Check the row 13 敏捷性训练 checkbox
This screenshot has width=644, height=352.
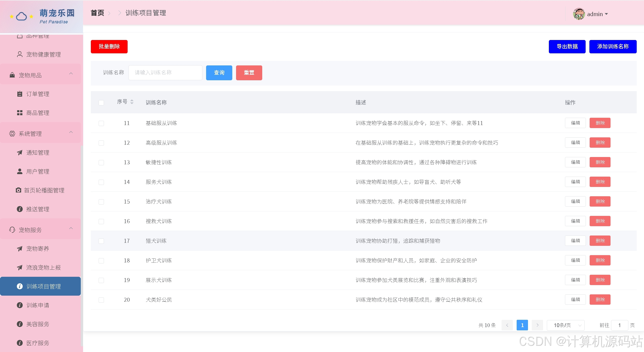[x=101, y=163]
